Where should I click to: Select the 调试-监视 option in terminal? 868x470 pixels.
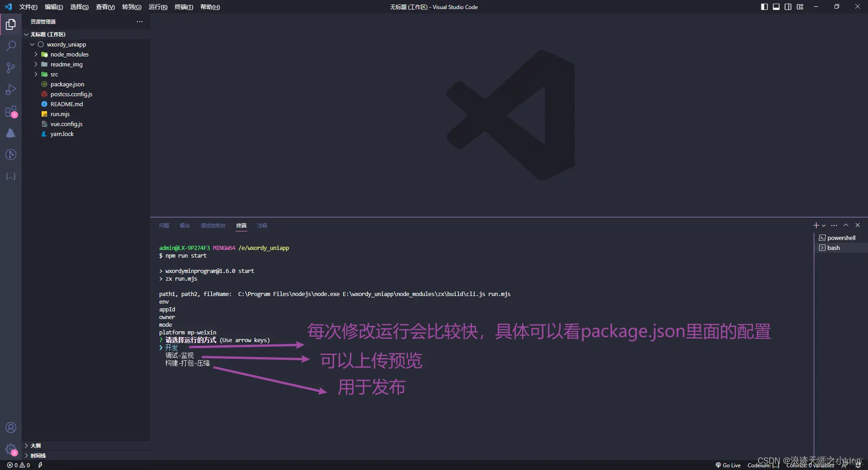(x=179, y=355)
